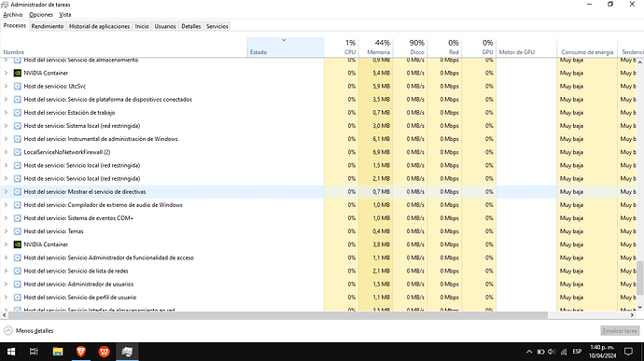Open the volume control in the tray
Screen dimensions: 644x361
552,352
